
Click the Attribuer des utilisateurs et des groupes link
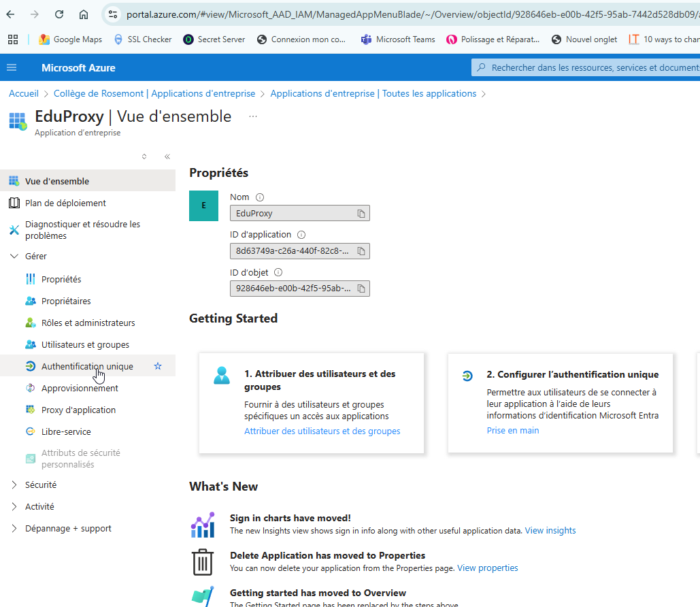click(x=322, y=431)
